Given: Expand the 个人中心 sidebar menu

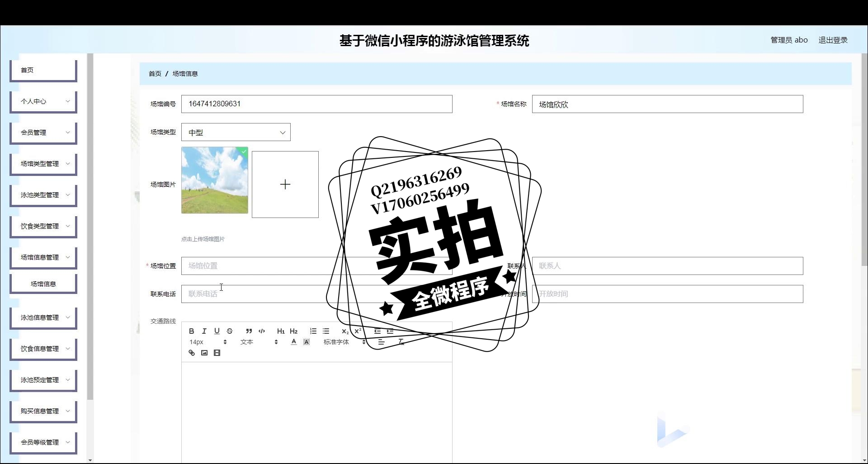Looking at the screenshot, I should (43, 101).
